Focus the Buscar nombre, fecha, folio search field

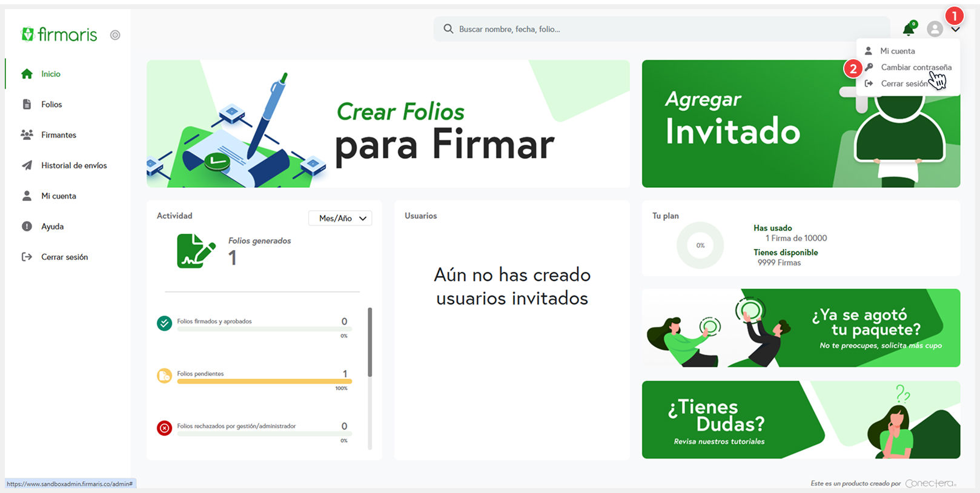[x=661, y=29]
